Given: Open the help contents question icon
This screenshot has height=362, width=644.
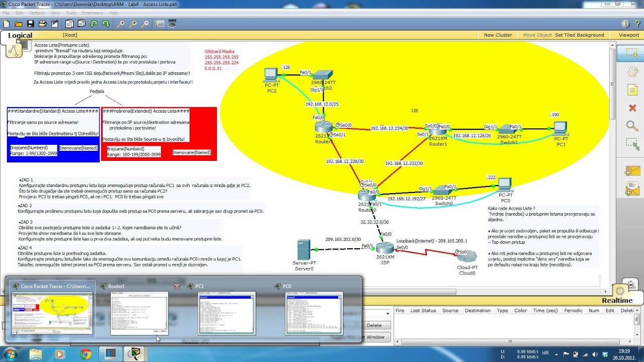Looking at the screenshot, I should click(x=637, y=24).
